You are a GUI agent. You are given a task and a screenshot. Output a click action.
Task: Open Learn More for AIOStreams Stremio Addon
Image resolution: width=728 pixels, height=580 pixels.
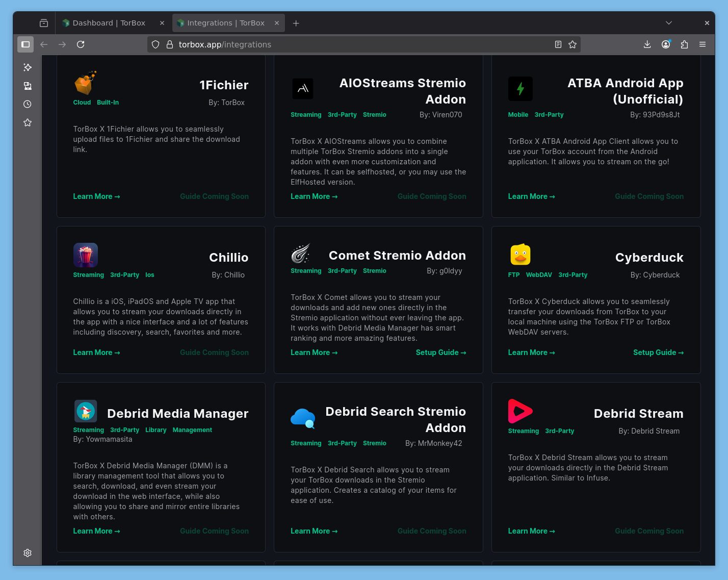click(314, 196)
